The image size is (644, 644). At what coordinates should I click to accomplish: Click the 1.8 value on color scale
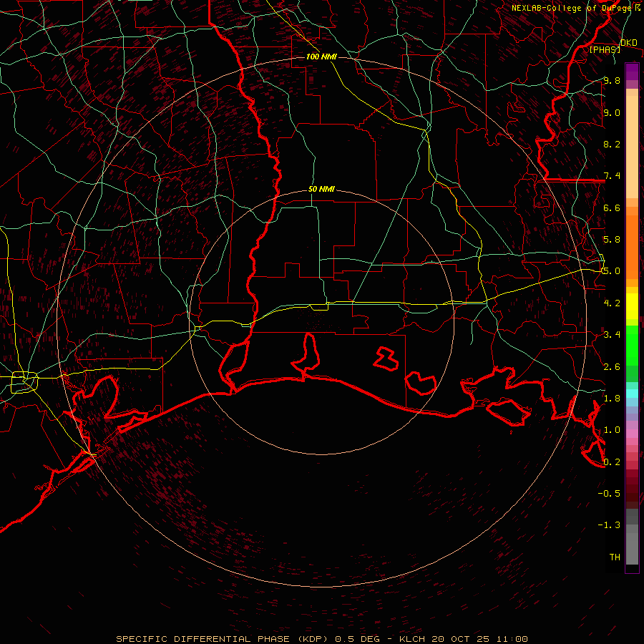(x=612, y=399)
